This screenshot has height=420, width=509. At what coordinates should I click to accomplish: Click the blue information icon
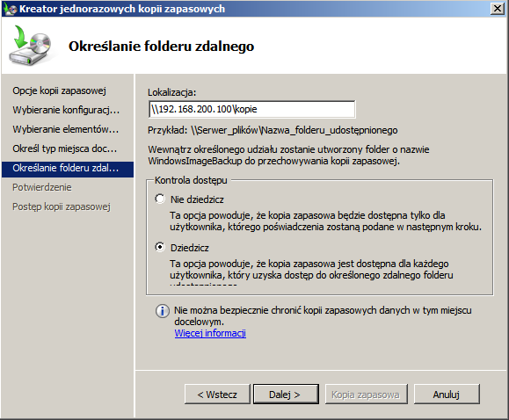click(162, 311)
